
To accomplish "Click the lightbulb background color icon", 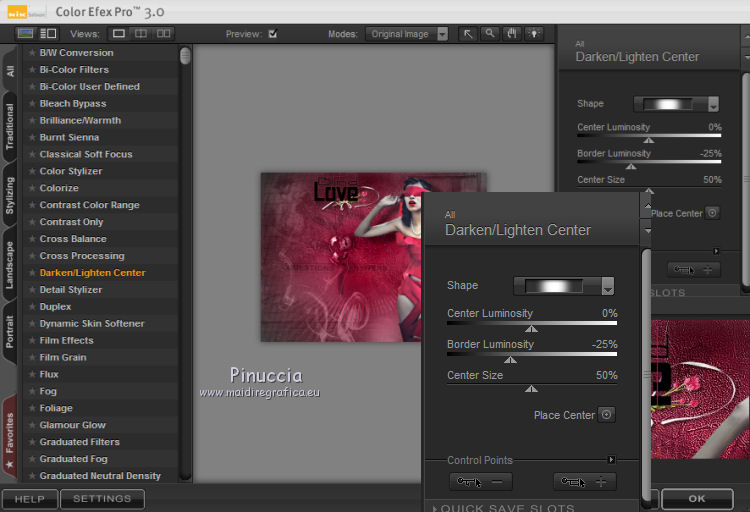I will (534, 34).
